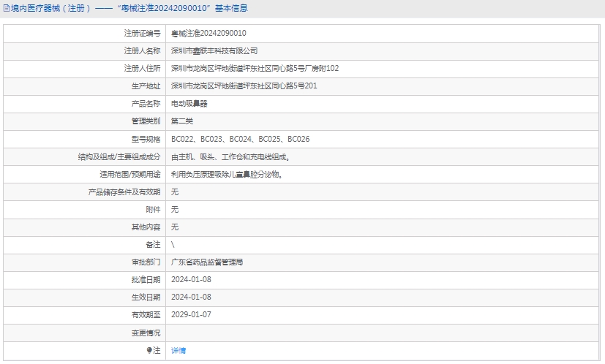Select registration number 粤械注准20242090010 in table
This screenshot has width=605, height=364.
click(x=208, y=34)
